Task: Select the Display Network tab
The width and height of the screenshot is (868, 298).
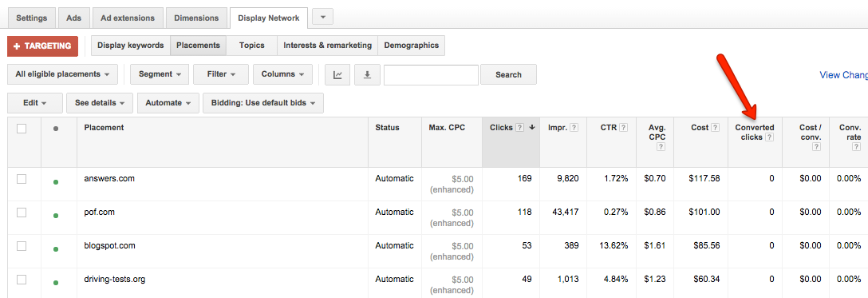Action: [x=269, y=18]
